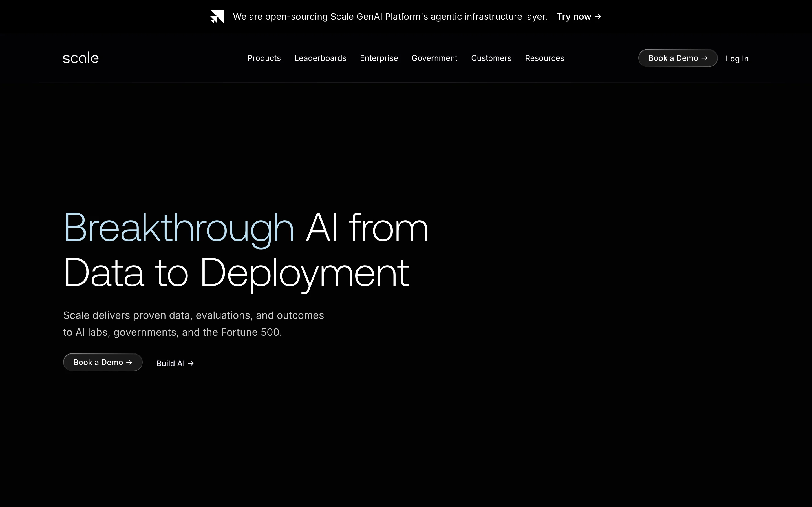This screenshot has height=507, width=812.
Task: Go to the Customers page
Action: click(x=491, y=58)
